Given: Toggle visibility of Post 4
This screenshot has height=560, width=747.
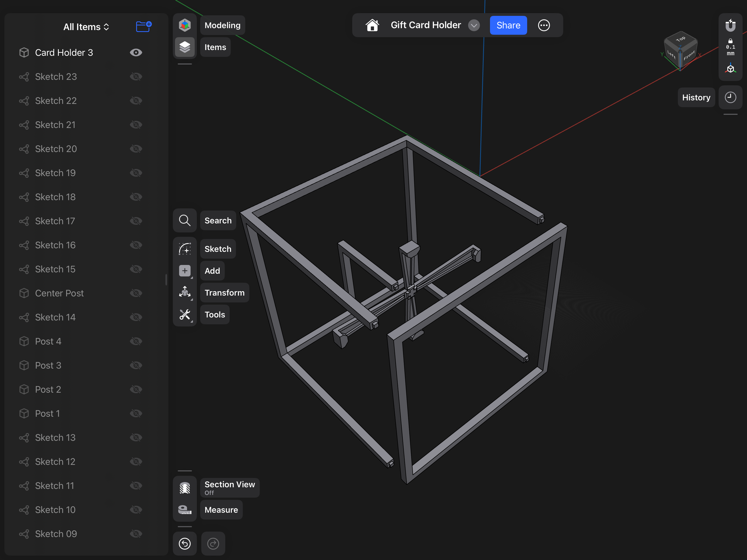Looking at the screenshot, I should click(x=136, y=341).
